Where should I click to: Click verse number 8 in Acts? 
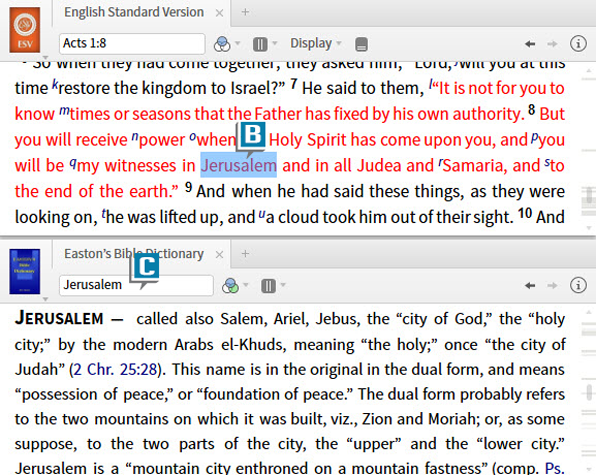coord(532,110)
